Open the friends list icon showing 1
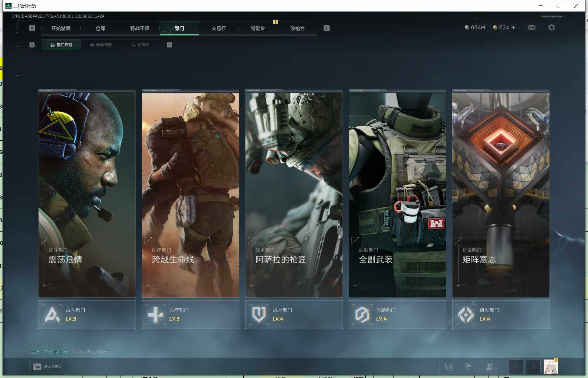The width and height of the screenshot is (588, 378). click(x=492, y=367)
